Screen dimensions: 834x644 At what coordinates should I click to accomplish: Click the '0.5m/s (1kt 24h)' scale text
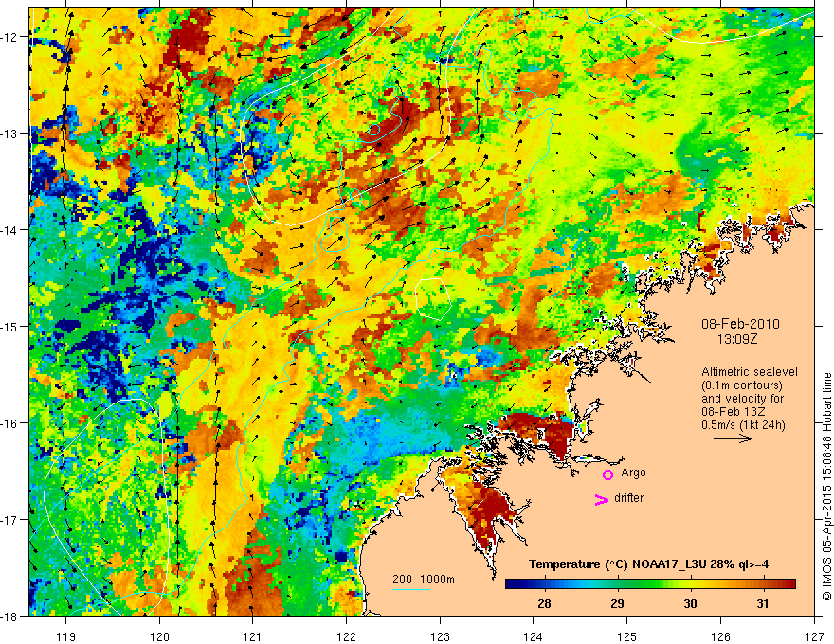743,425
